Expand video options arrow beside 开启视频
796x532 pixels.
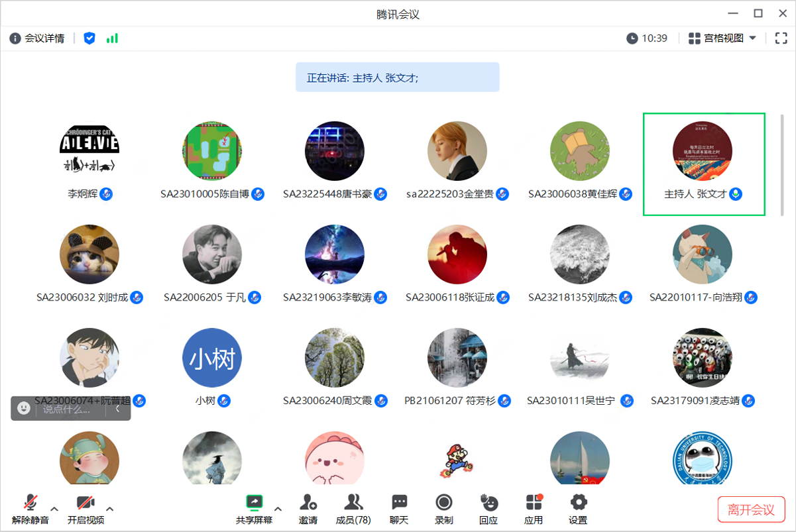tap(110, 509)
